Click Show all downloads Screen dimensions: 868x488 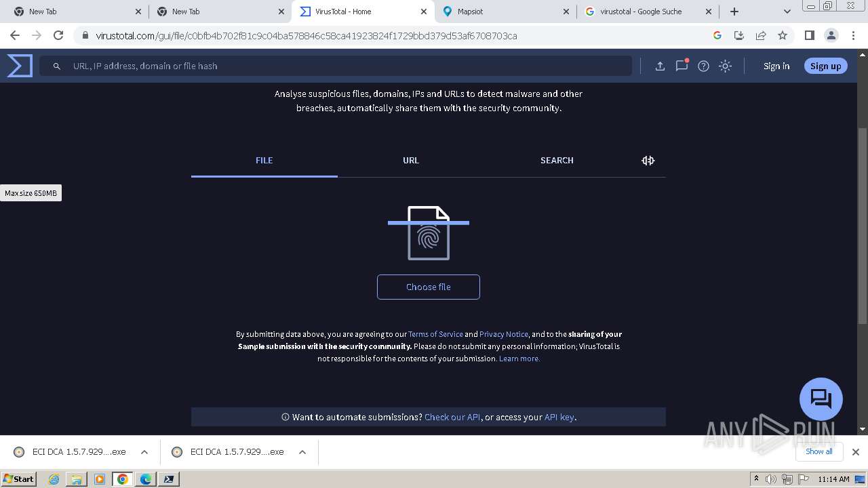click(x=819, y=451)
